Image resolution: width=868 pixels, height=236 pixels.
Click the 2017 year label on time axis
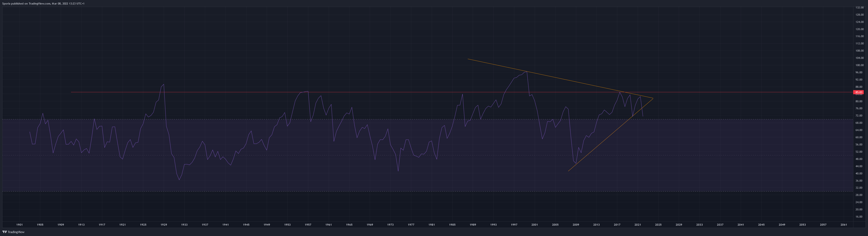click(x=617, y=224)
